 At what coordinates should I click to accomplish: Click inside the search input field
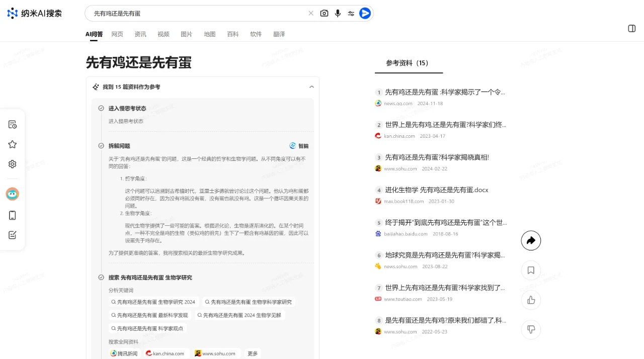pyautogui.click(x=201, y=14)
